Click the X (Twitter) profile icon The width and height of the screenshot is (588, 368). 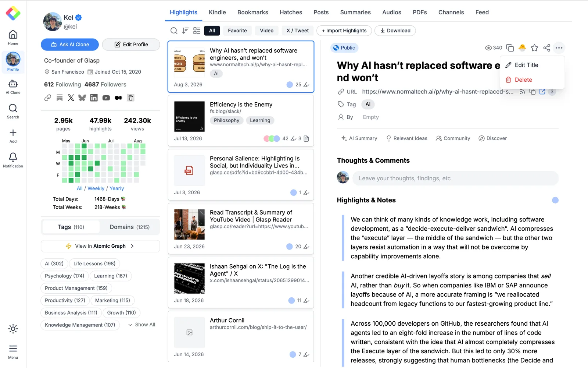[x=71, y=98]
